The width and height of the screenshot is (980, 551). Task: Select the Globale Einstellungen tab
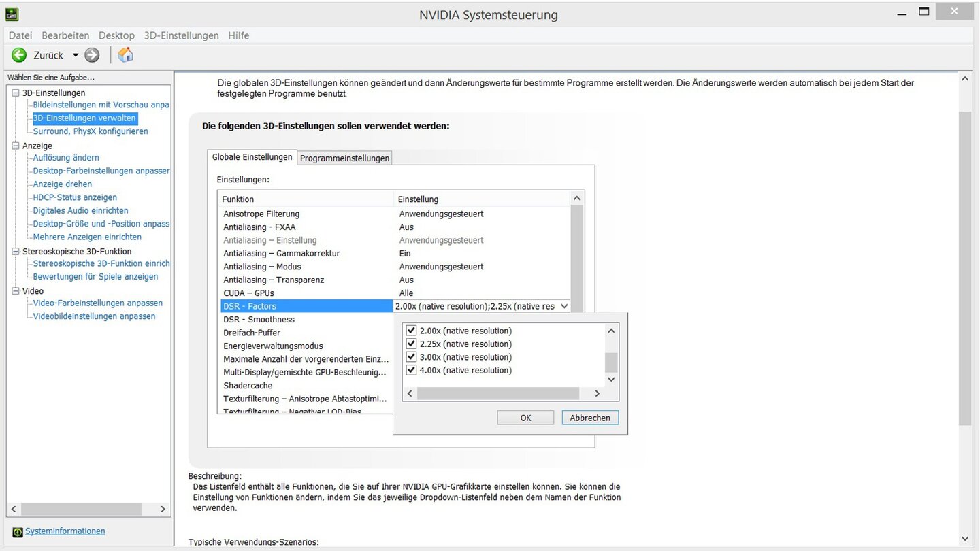point(252,157)
